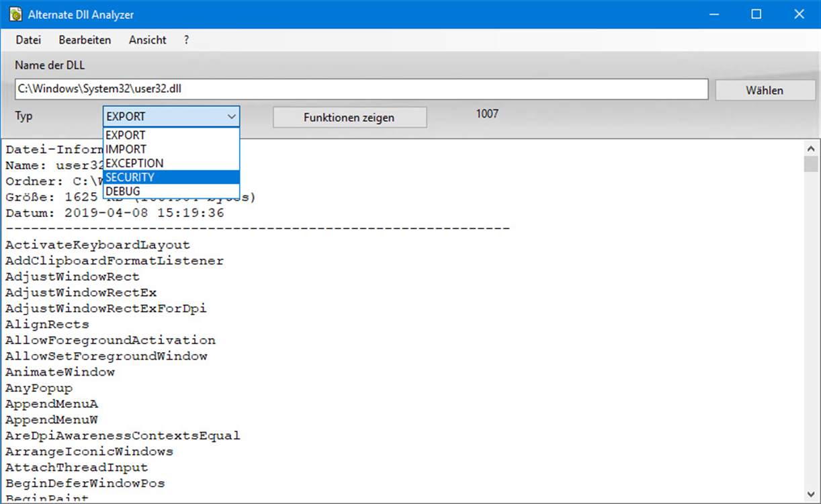Image resolution: width=821 pixels, height=504 pixels.
Task: Toggle the Typ combo box arrow
Action: (232, 116)
